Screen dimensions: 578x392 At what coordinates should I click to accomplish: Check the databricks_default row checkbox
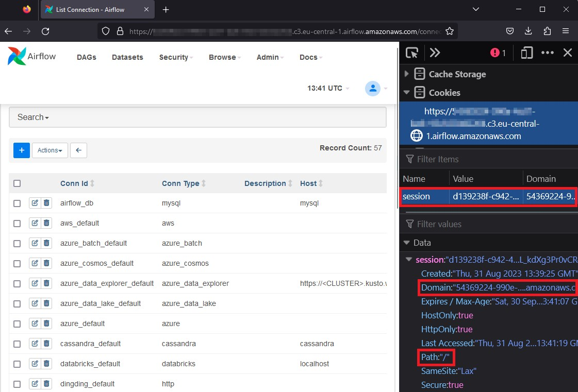(x=17, y=363)
